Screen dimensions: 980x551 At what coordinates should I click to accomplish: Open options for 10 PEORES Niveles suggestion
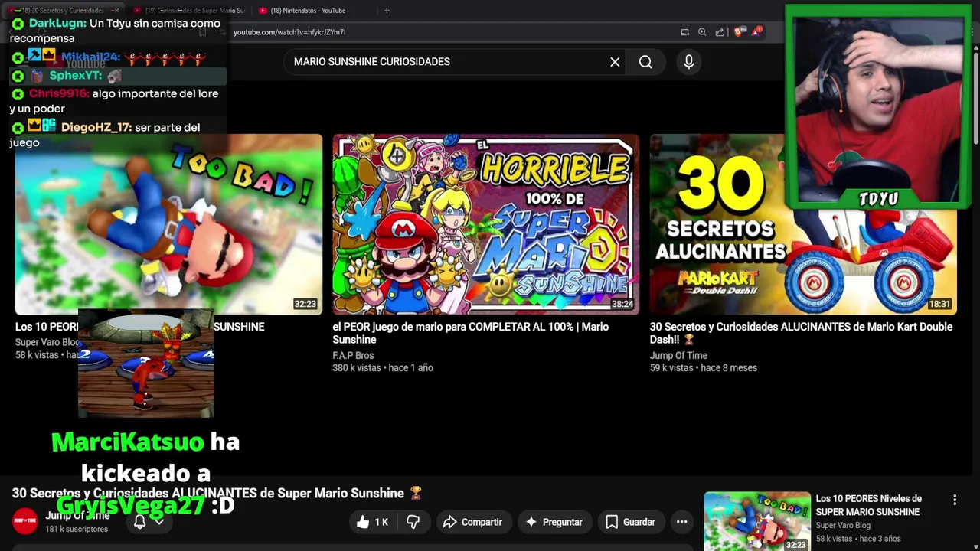[955, 500]
